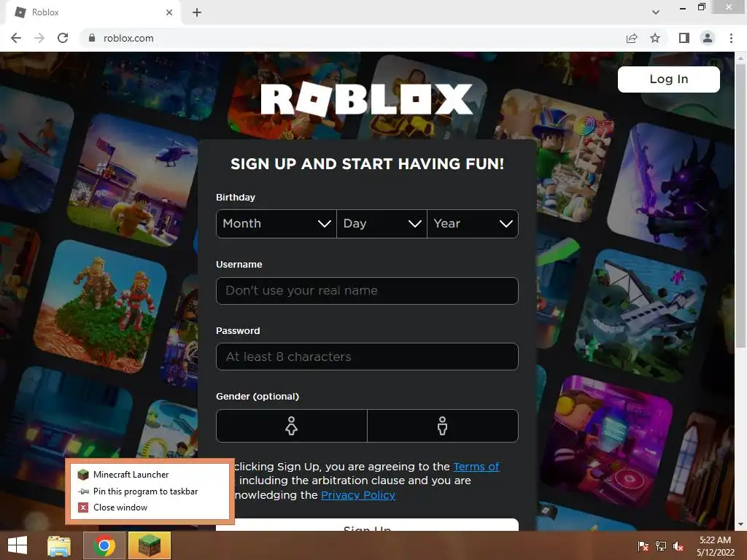Open the Chrome profile avatar
This screenshot has height=560, width=747.
point(708,38)
